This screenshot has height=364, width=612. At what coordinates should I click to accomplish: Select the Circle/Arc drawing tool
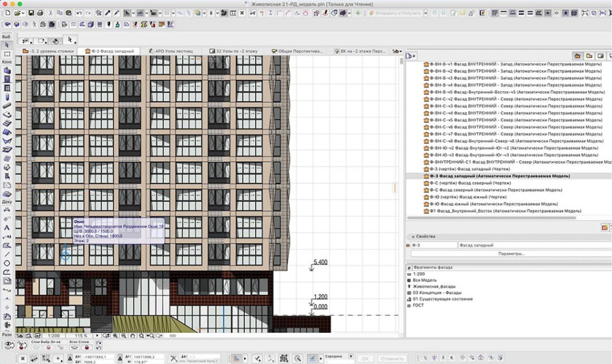(x=7, y=263)
